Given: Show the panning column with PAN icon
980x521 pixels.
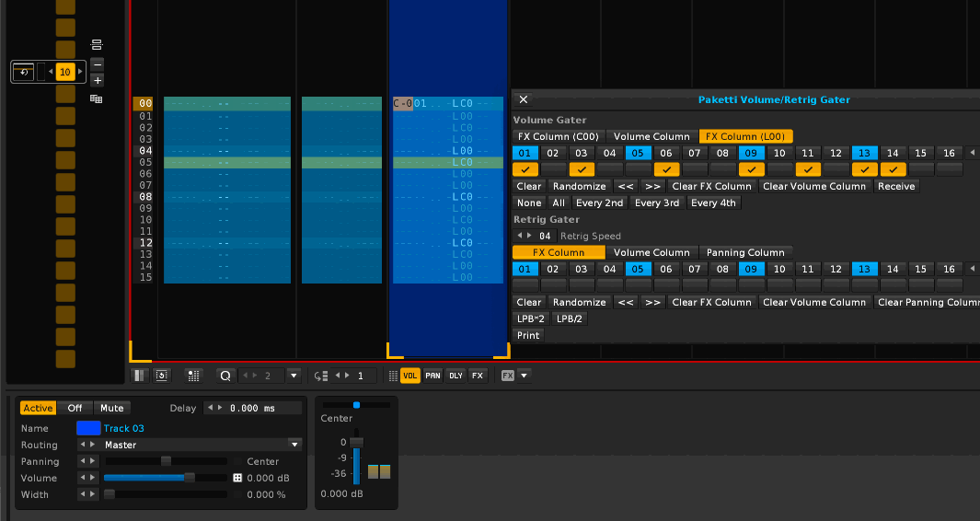Looking at the screenshot, I should 432,376.
